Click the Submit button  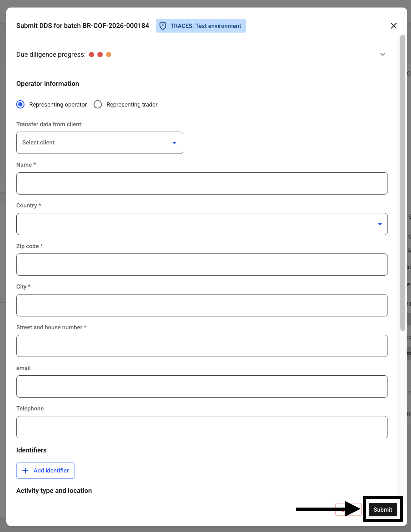pos(383,509)
